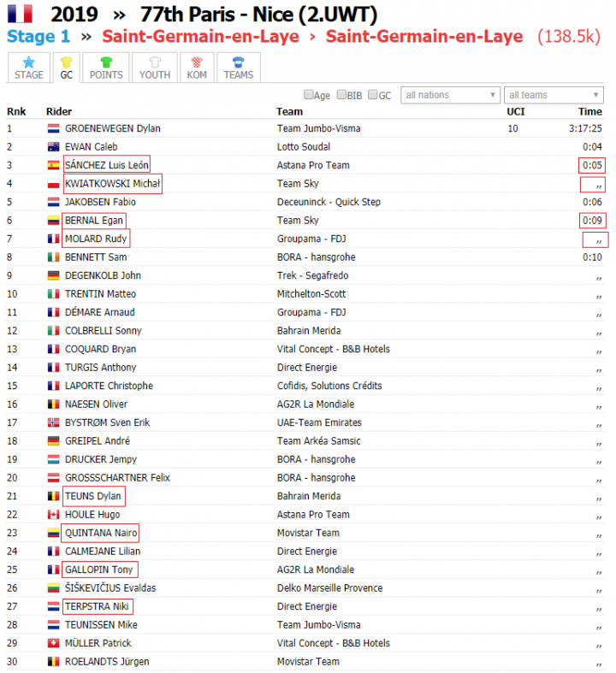Click the Luxembourg flag next to DRUCKER Jempy
This screenshot has height=673, width=616.
pos(53,459)
